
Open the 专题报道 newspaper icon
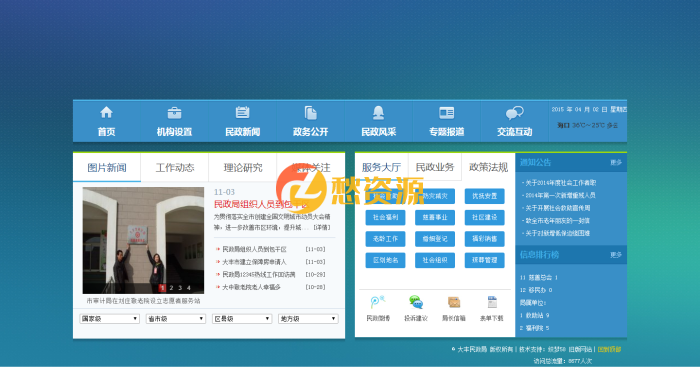click(x=446, y=113)
